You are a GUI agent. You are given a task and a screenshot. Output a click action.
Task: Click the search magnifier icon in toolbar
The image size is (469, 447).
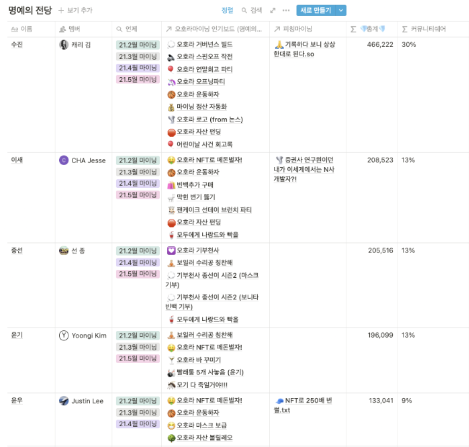coord(244,11)
